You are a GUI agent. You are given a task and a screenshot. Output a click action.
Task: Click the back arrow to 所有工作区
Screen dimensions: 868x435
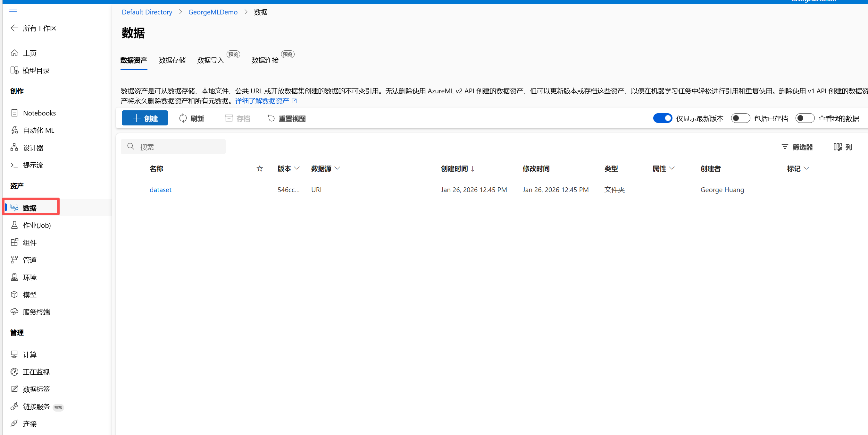[x=14, y=28]
